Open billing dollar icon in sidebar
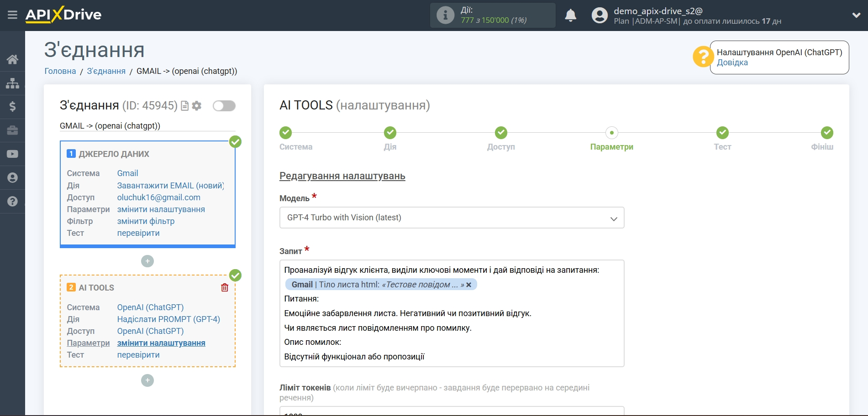Screen dimensions: 868x416 point(12,107)
